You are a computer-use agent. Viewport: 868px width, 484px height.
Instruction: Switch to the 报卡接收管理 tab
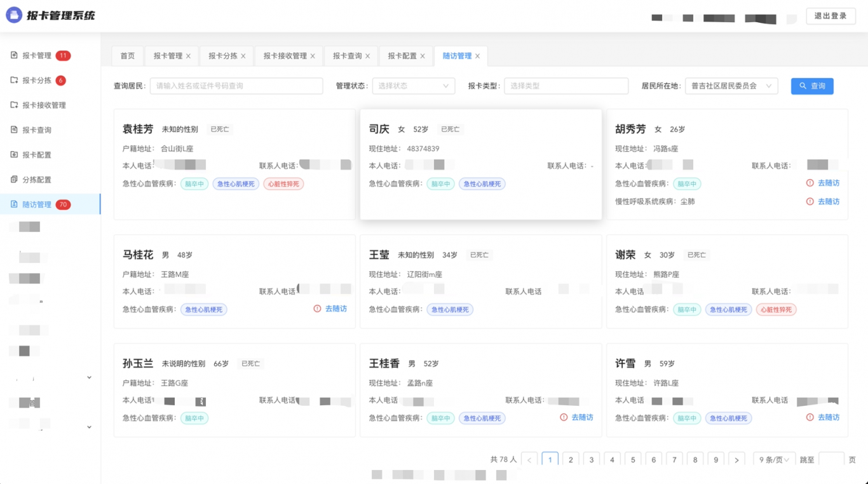pyautogui.click(x=285, y=56)
